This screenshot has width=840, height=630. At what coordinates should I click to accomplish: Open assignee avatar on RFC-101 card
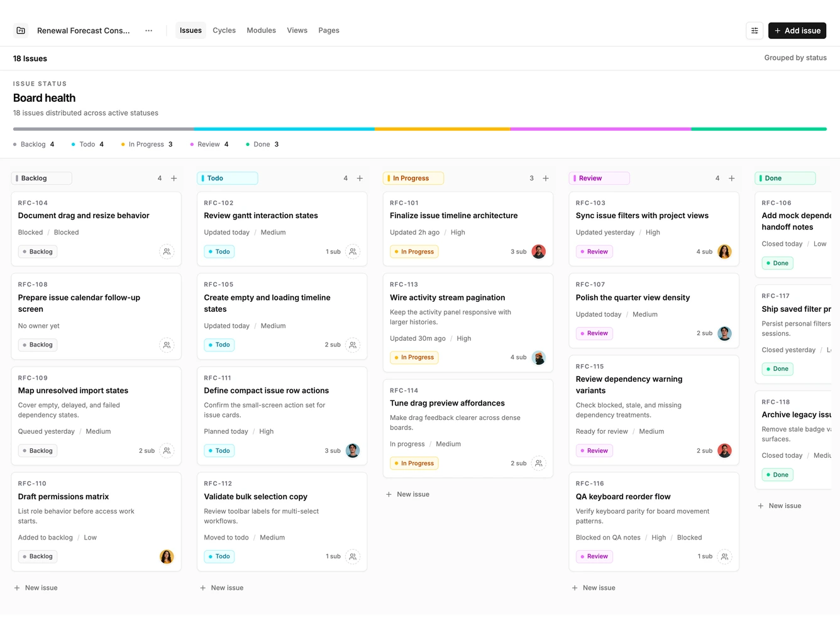coord(539,251)
